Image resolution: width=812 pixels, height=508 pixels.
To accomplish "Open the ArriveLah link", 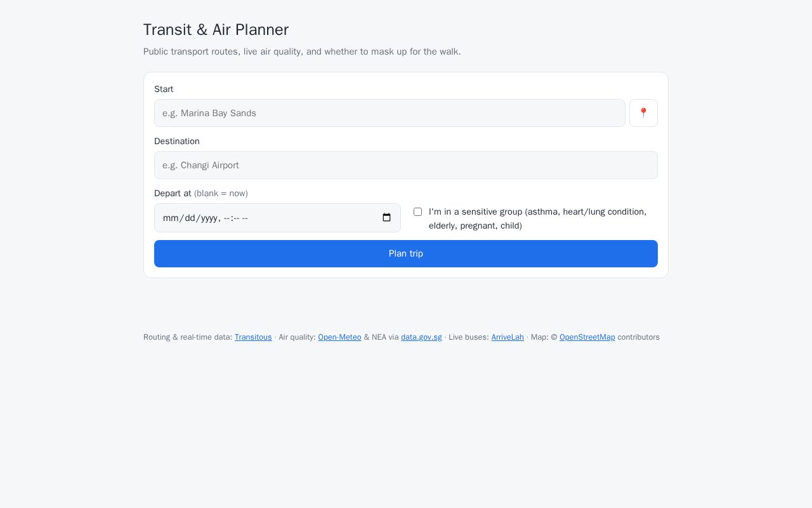I will pos(507,337).
